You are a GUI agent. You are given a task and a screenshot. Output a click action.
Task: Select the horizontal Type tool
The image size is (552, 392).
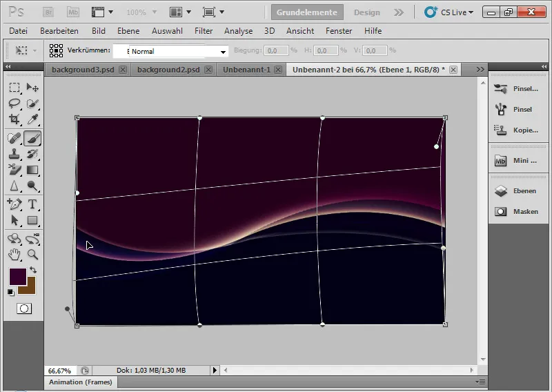click(32, 204)
